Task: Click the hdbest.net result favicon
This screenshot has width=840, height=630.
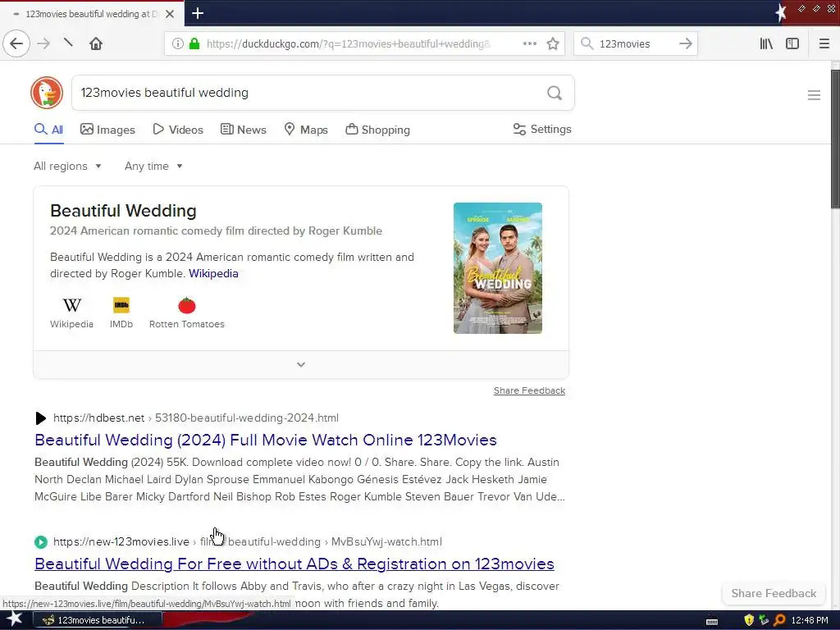Action: pos(41,418)
